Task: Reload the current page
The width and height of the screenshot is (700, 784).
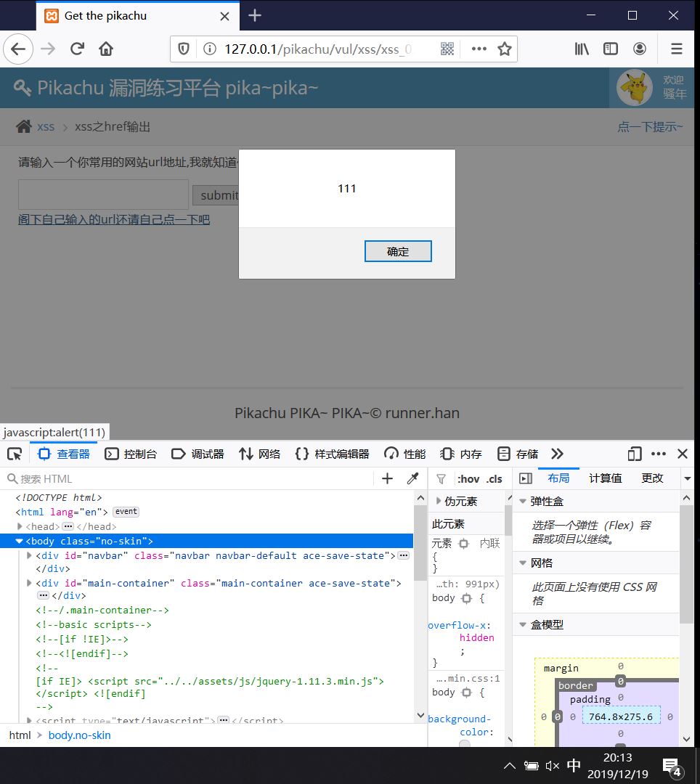Action: [77, 49]
